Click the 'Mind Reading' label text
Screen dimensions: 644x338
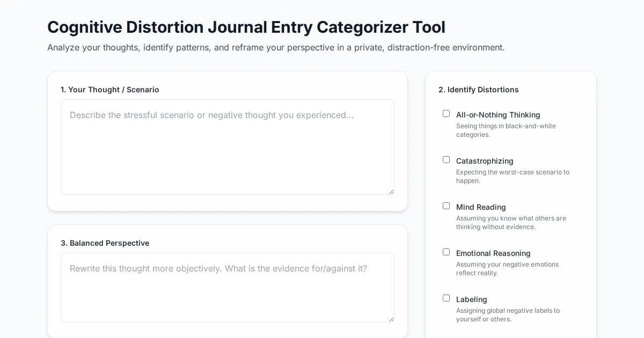click(481, 207)
